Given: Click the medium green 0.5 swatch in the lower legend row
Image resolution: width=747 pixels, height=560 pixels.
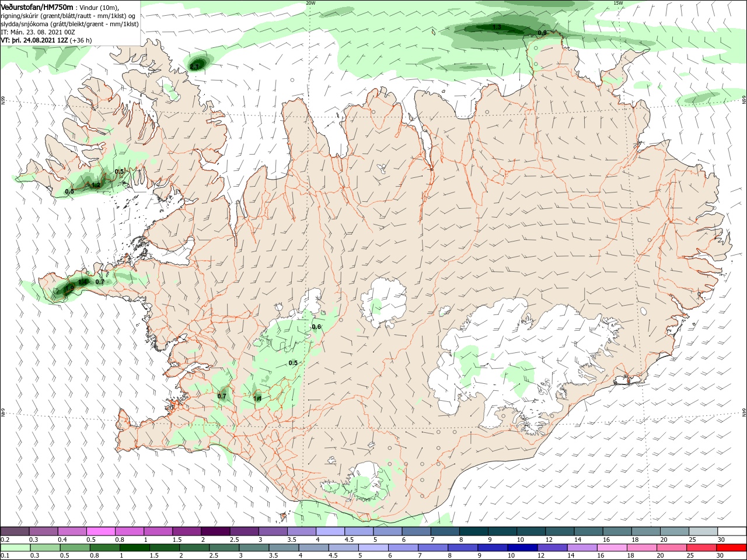Looking at the screenshot, I should coord(75,547).
